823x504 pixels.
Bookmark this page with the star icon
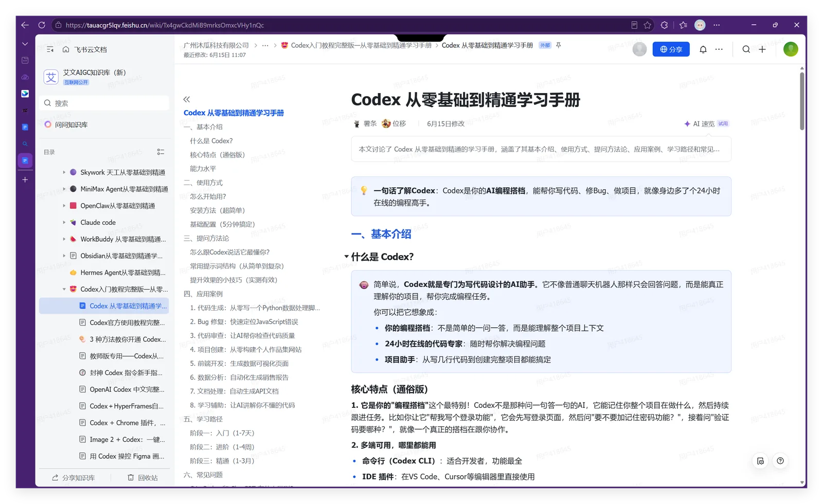648,25
